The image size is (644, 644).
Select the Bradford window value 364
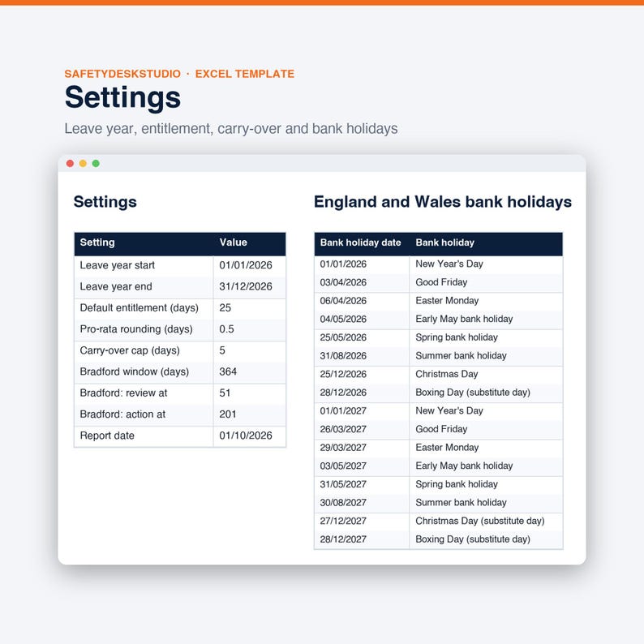(228, 371)
